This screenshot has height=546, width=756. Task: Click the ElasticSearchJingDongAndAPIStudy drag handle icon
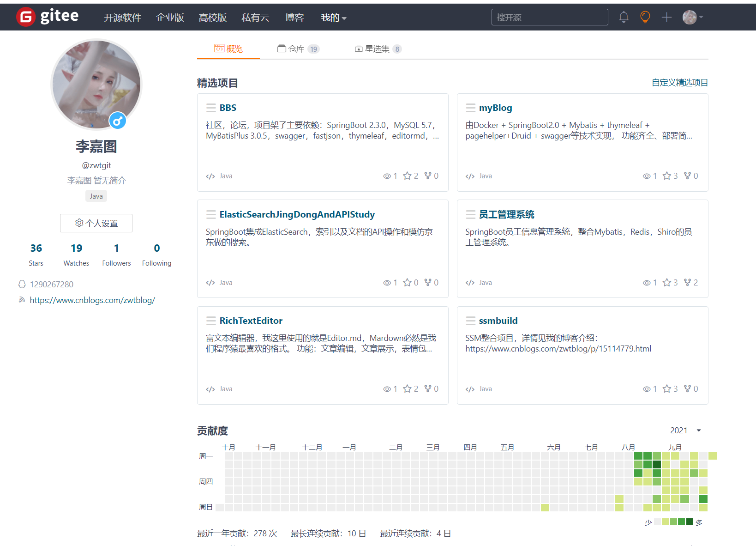(x=211, y=214)
